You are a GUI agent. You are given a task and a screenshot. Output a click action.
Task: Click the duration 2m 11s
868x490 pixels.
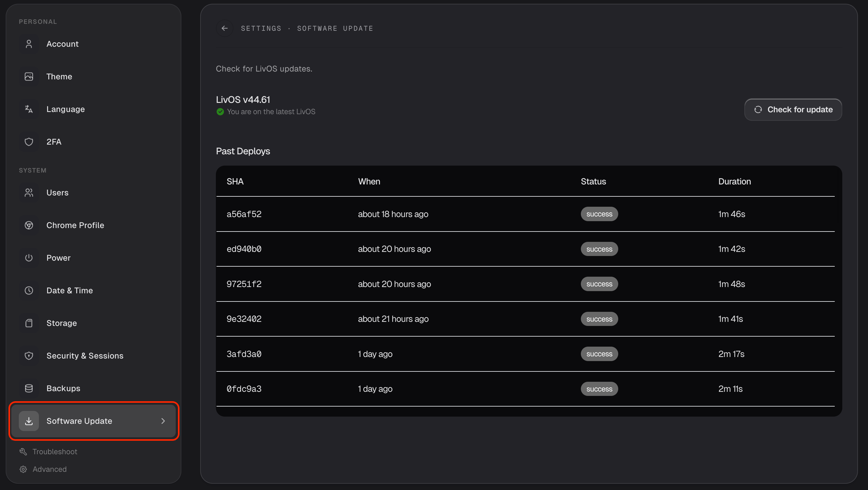pyautogui.click(x=731, y=389)
